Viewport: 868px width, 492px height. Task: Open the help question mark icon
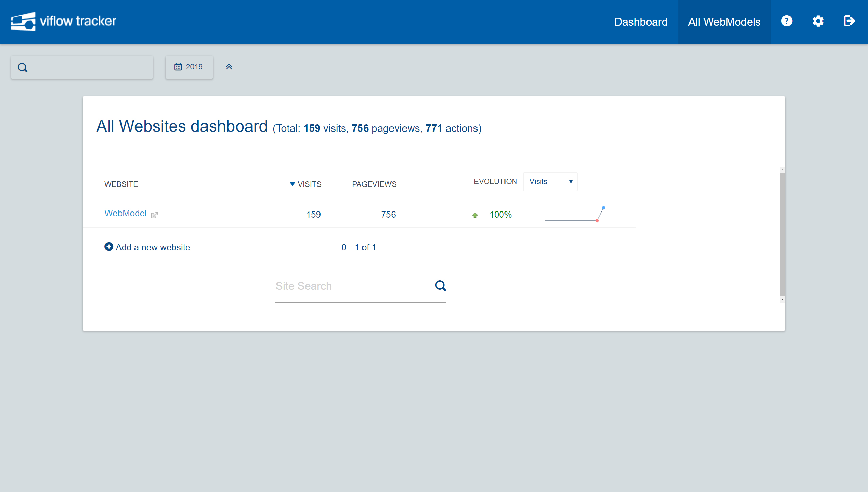click(x=786, y=21)
